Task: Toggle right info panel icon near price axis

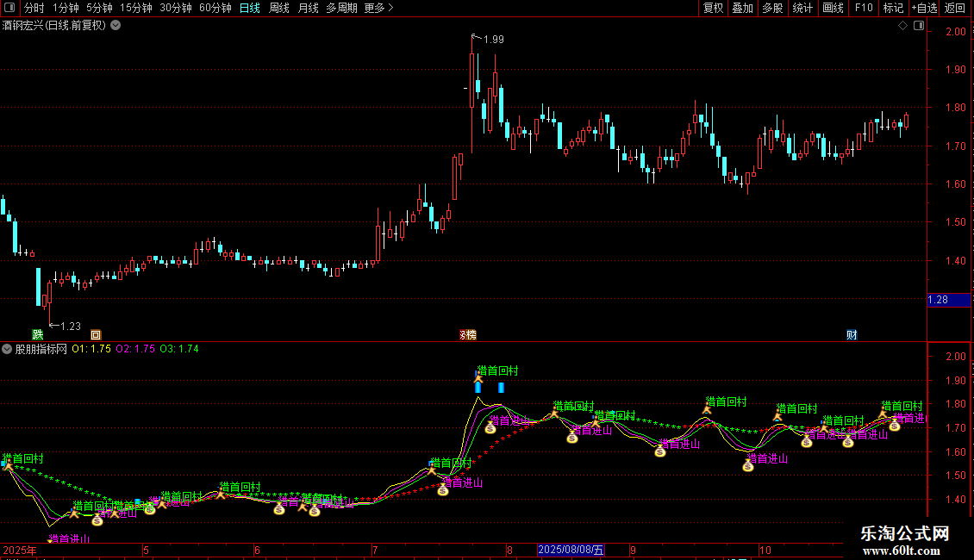Action: 919,26
